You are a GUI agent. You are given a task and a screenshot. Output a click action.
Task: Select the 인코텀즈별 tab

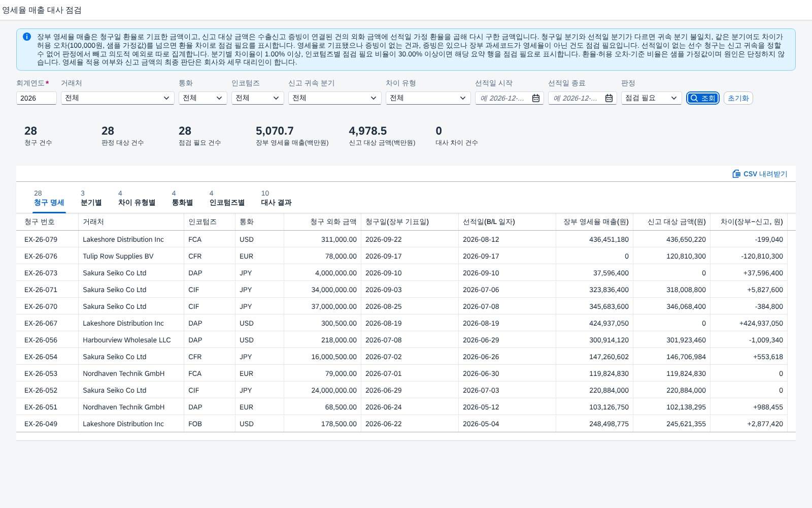point(227,198)
